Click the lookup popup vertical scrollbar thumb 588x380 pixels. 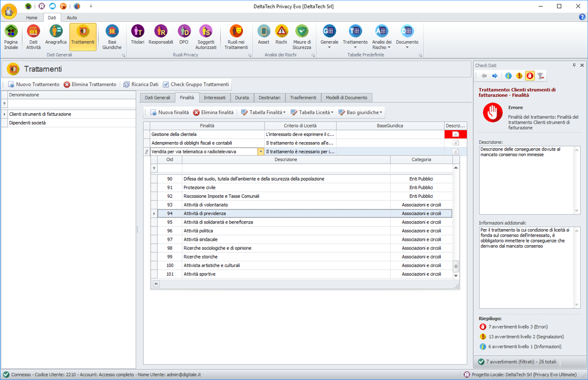[456, 266]
